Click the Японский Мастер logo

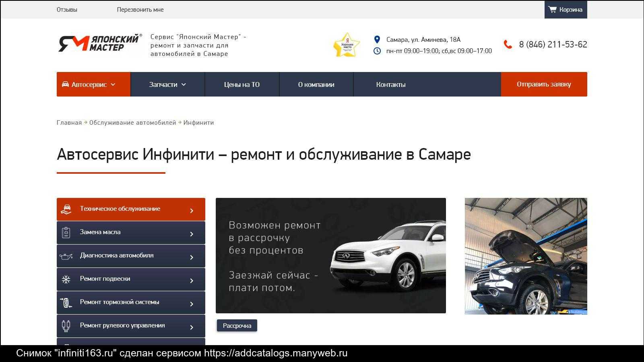click(100, 43)
